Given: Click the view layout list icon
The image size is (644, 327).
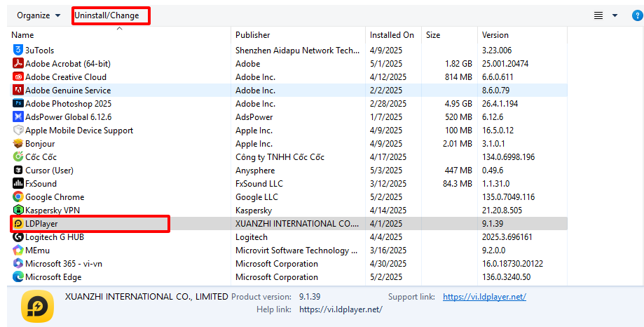Looking at the screenshot, I should [598, 15].
